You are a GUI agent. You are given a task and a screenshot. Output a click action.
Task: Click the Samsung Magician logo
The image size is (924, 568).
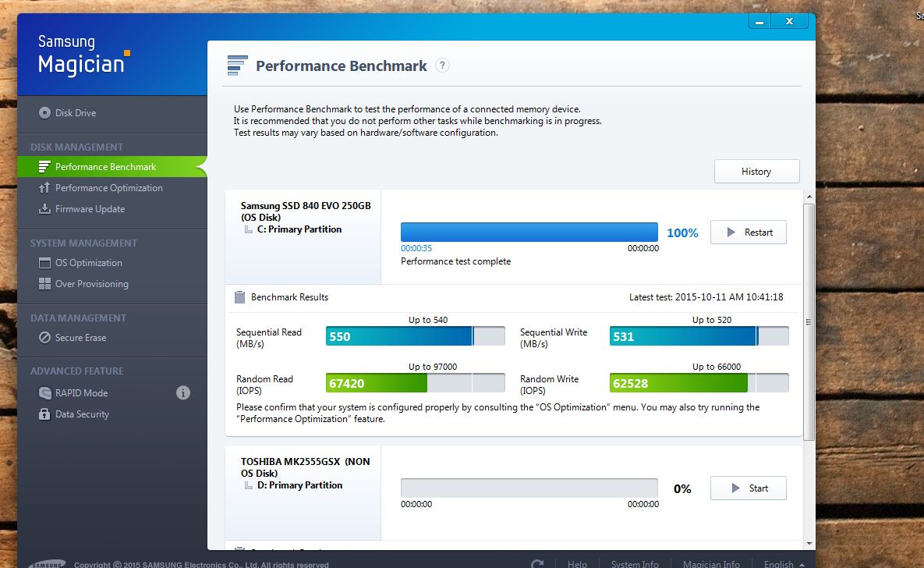pos(83,55)
